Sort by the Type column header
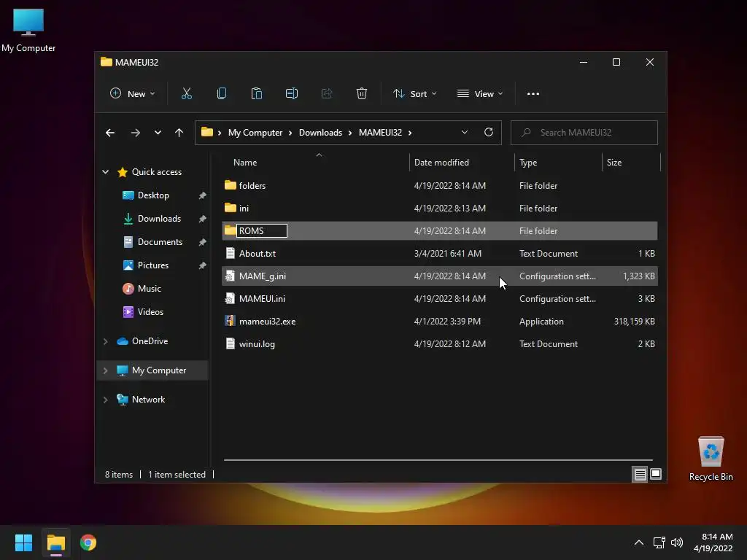Image resolution: width=747 pixels, height=560 pixels. pyautogui.click(x=558, y=163)
